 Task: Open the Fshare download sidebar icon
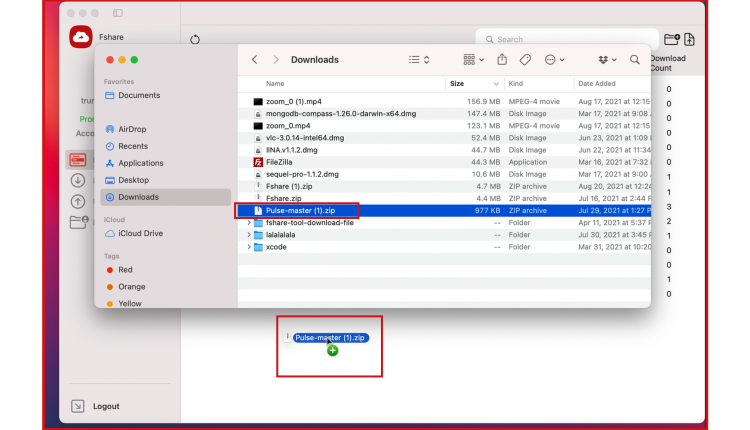77,180
